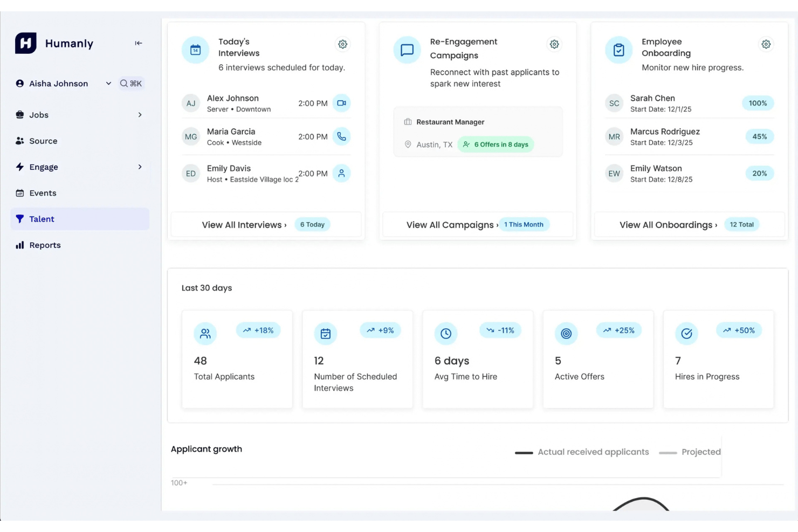The image size is (798, 532).
Task: Toggle Actual received applicants legend item
Action: (582, 452)
